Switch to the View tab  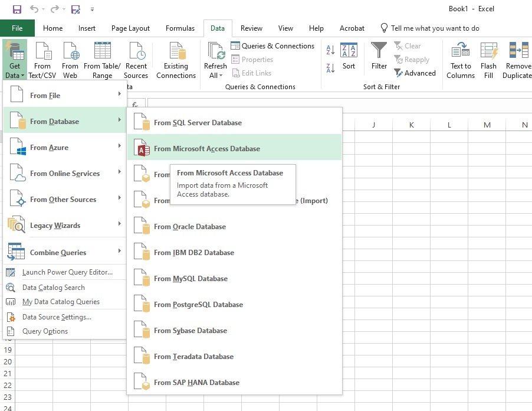285,28
